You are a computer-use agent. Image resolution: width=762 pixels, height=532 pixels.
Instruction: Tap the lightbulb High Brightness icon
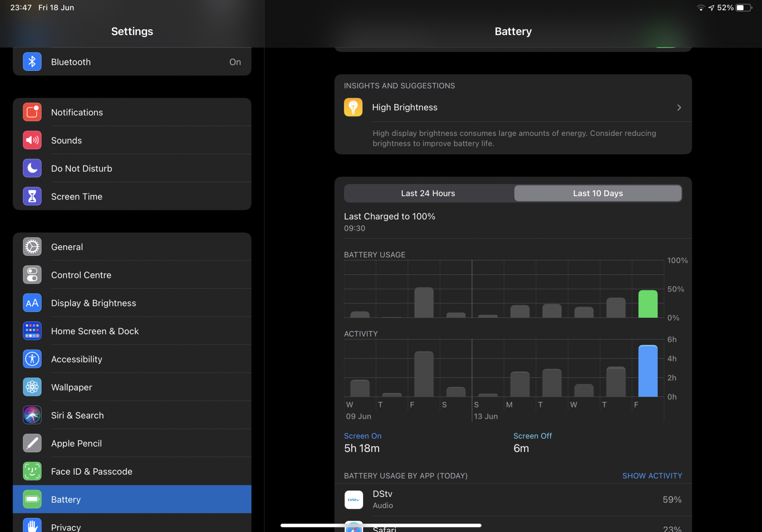pos(353,107)
